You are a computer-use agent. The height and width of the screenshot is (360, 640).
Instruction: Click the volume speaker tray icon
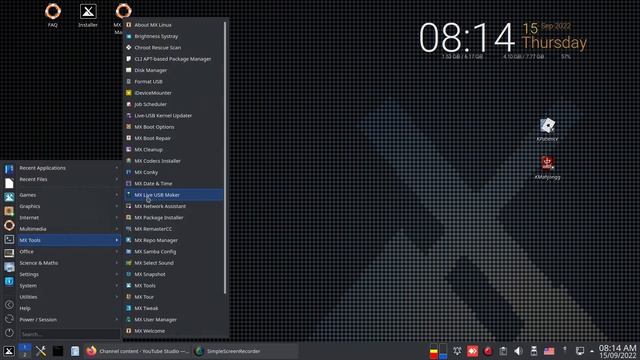click(518, 351)
